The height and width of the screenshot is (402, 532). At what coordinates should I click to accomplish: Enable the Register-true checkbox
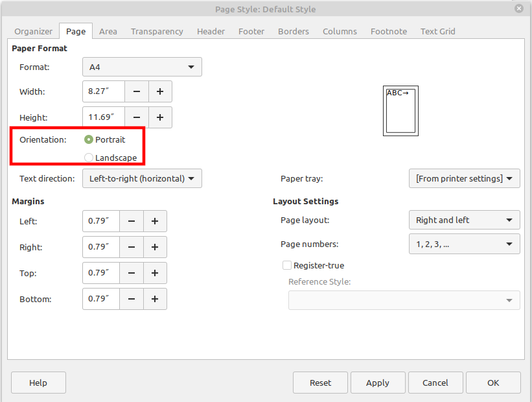287,265
